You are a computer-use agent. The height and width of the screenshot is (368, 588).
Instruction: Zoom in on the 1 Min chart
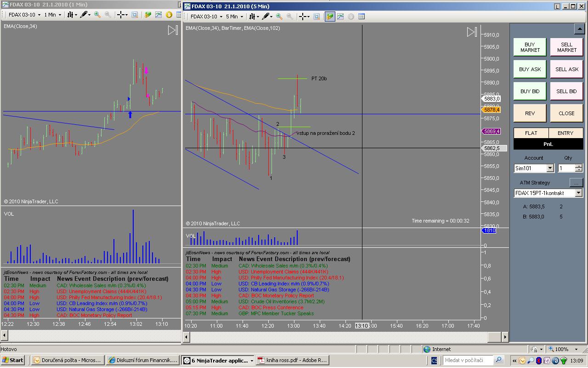click(97, 15)
